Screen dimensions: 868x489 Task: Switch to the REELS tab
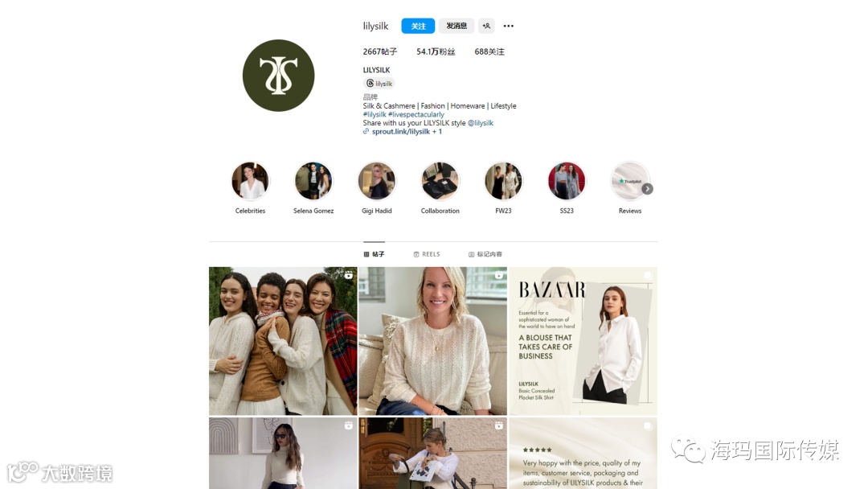pos(427,254)
